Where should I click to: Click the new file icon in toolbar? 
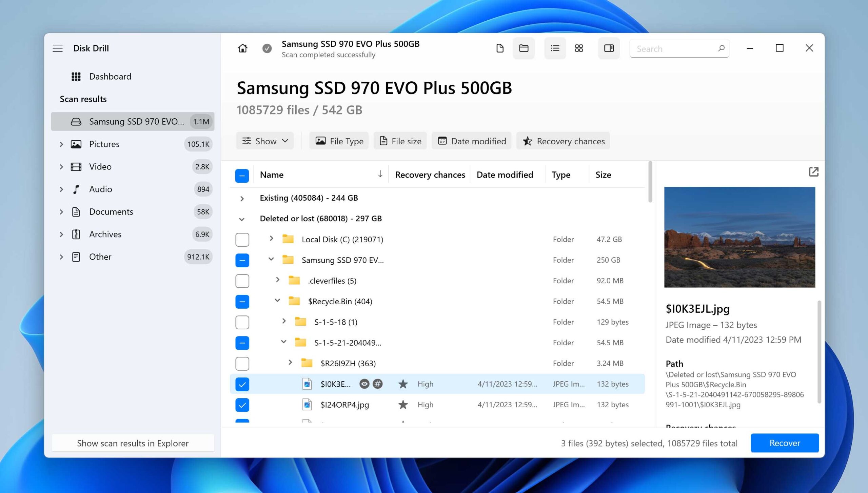[x=499, y=48]
